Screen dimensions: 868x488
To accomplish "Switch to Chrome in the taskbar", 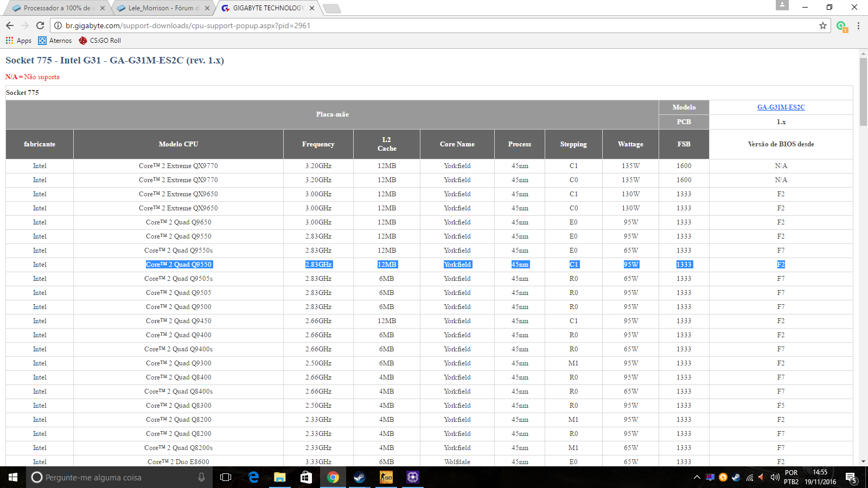I will tap(333, 477).
